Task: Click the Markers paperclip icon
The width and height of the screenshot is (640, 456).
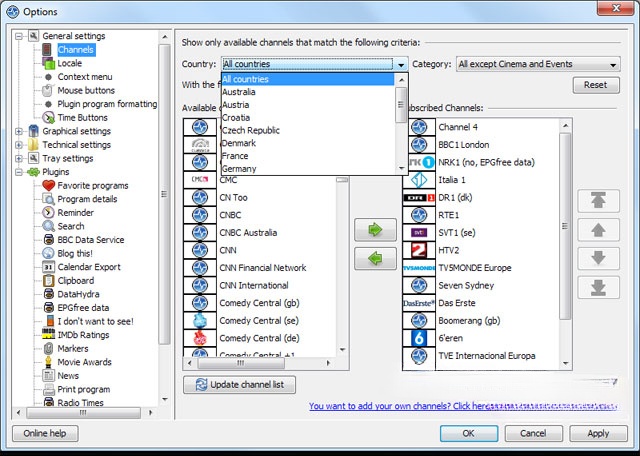Action: pos(48,348)
